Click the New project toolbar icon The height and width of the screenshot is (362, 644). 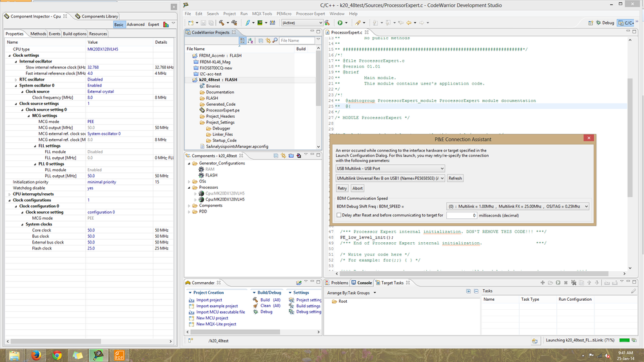click(191, 23)
